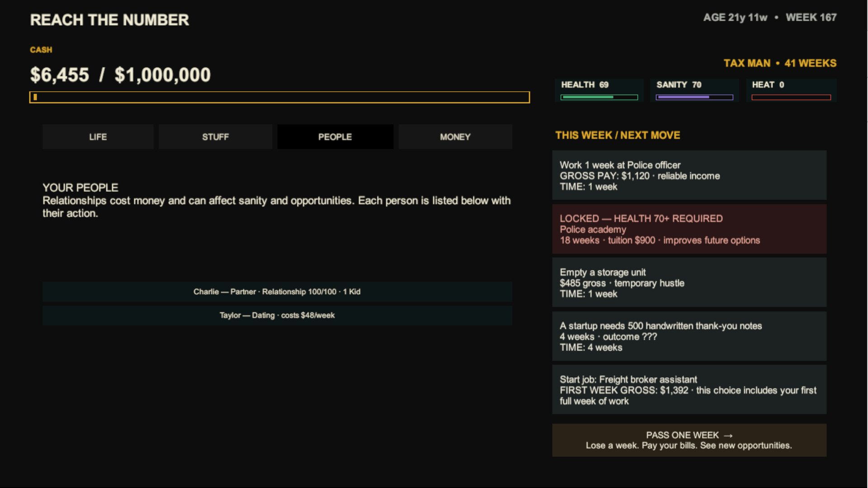Click THIS WEEK / NEXT MOVE heading

(x=618, y=135)
